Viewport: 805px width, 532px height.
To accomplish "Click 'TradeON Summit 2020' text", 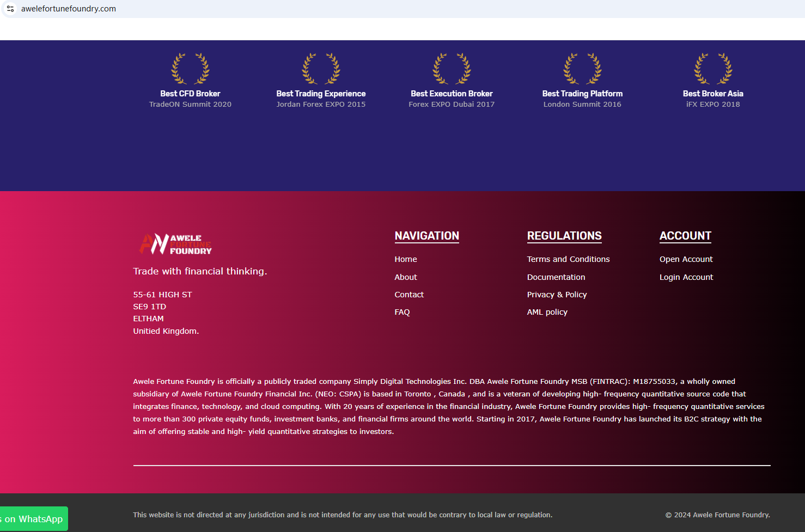I will pos(190,105).
